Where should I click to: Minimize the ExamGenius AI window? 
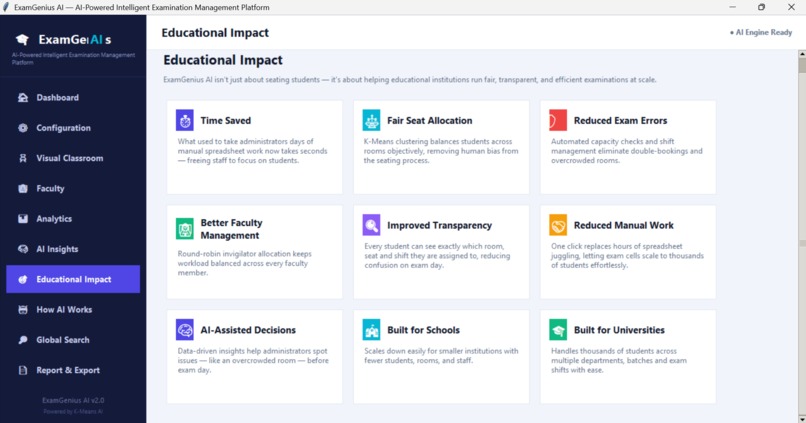[x=732, y=7]
